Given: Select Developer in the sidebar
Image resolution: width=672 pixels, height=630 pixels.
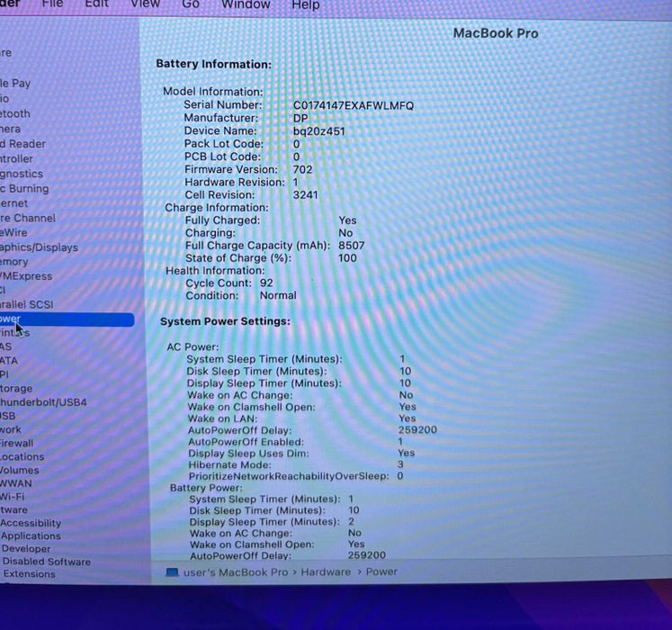Looking at the screenshot, I should point(26,549).
